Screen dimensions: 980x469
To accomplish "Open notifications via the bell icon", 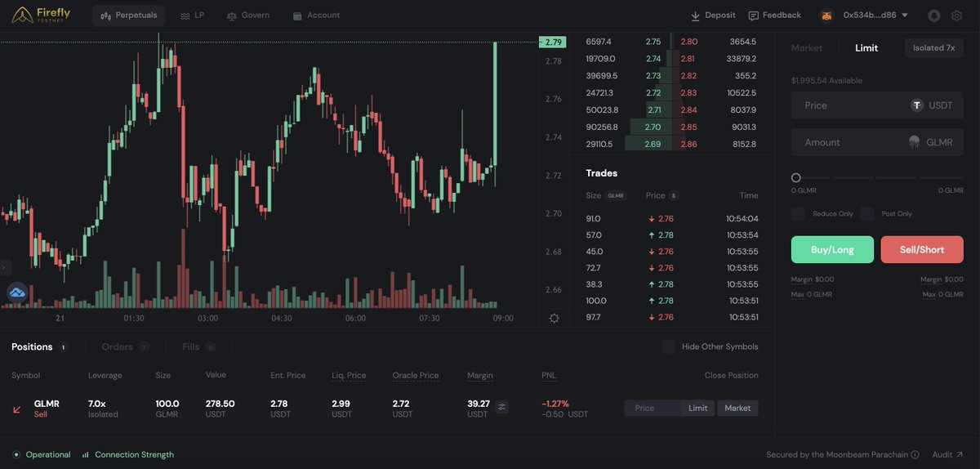I will (x=934, y=16).
